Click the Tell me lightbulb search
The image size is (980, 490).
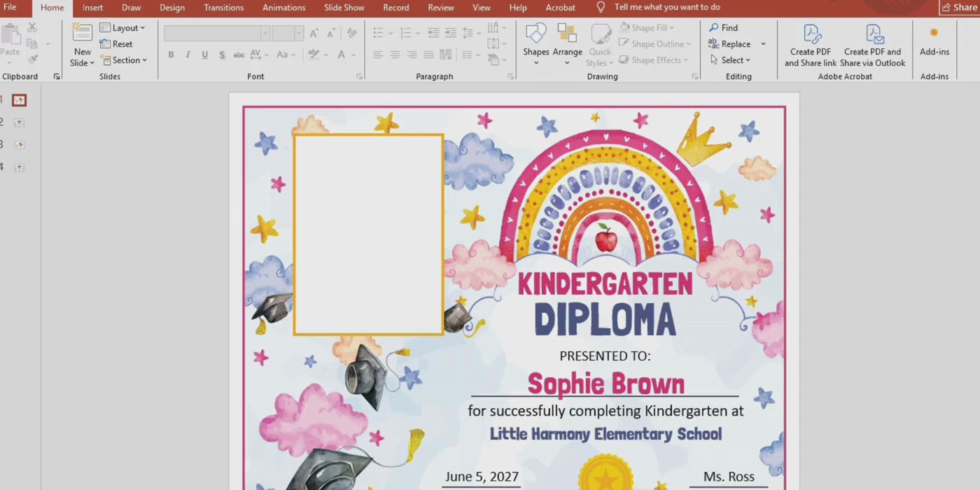click(x=601, y=8)
